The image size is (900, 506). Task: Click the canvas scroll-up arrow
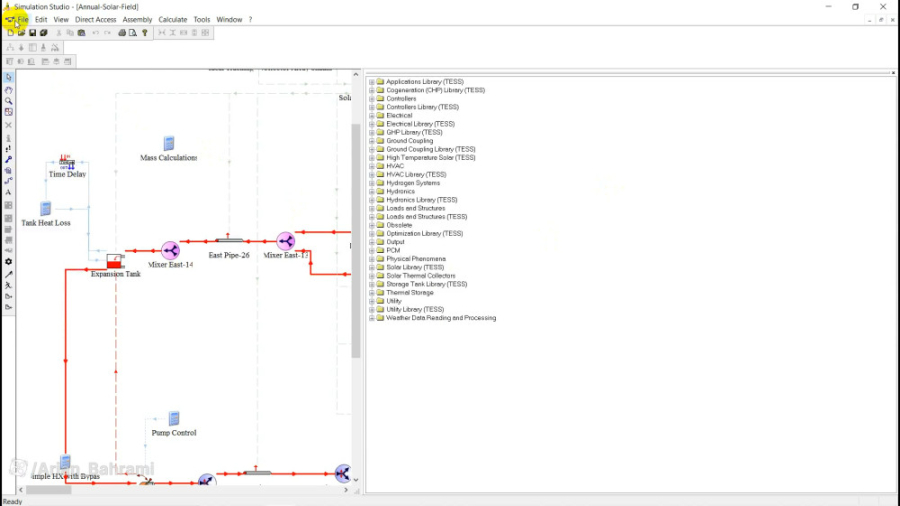[356, 75]
